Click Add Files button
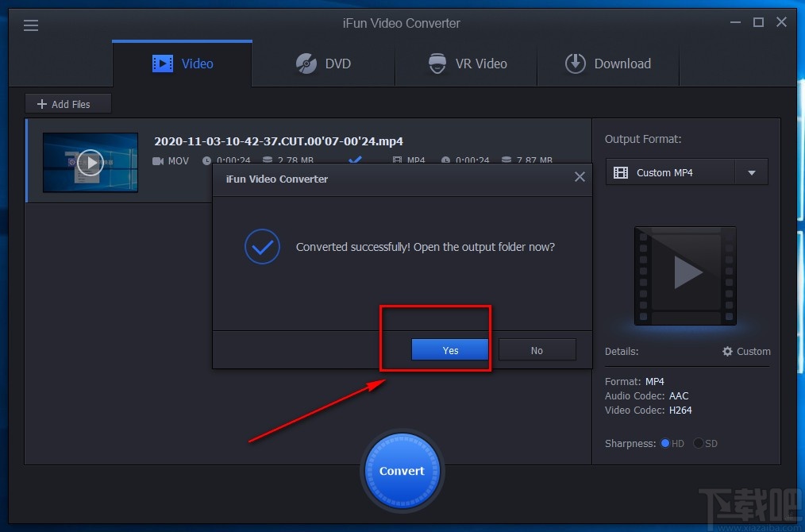The image size is (805, 532). (x=68, y=104)
